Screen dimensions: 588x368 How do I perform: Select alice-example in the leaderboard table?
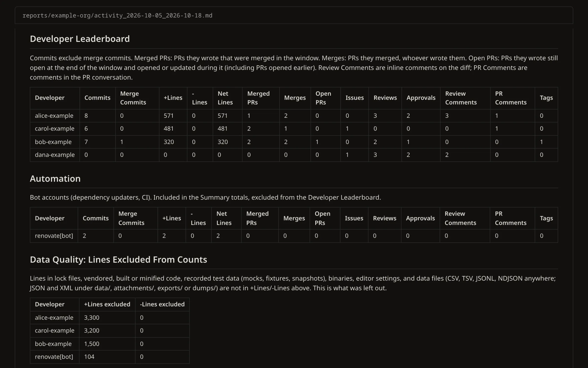coord(54,116)
